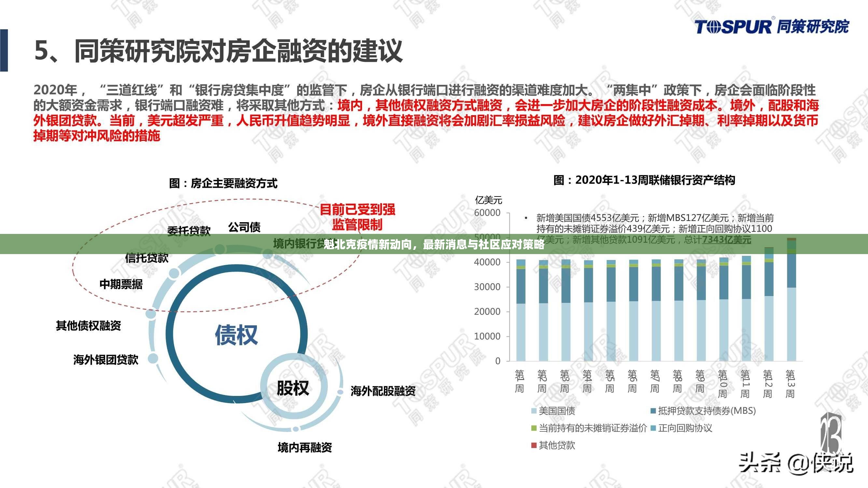Click the 亿美元 axis unit label
868x488 pixels.
coord(488,200)
